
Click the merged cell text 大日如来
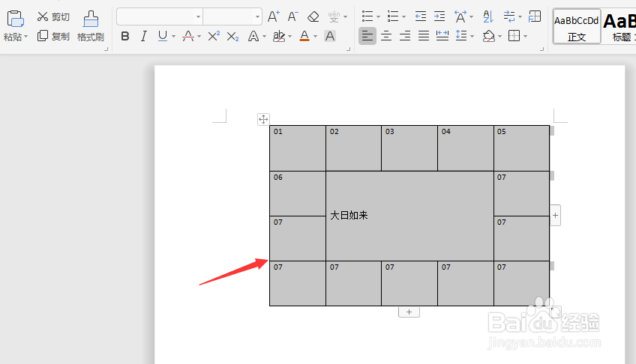tap(349, 216)
